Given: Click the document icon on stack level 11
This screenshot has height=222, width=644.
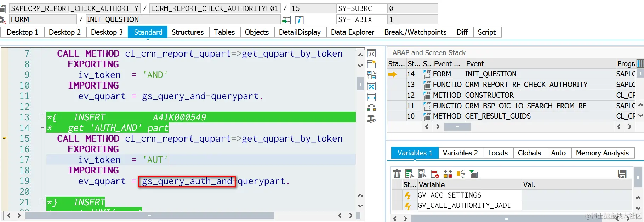Looking at the screenshot, I should (x=427, y=106).
